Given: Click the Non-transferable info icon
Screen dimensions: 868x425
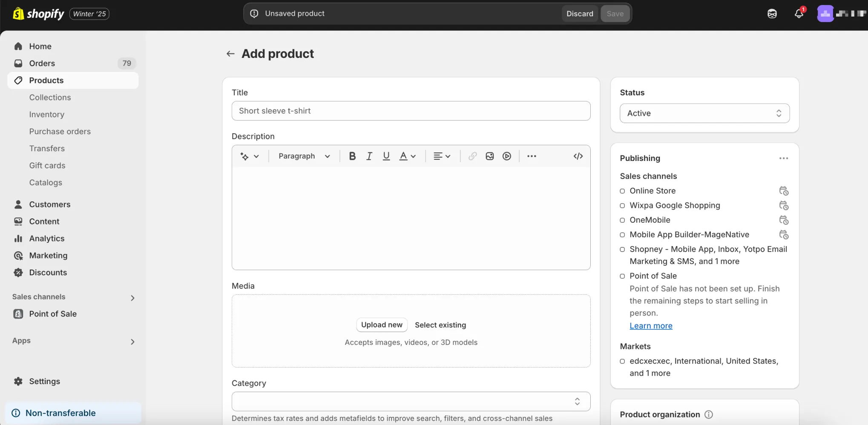Looking at the screenshot, I should [x=16, y=413].
